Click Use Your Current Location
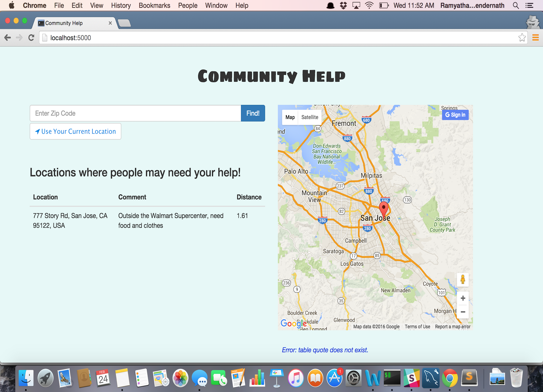 [75, 131]
